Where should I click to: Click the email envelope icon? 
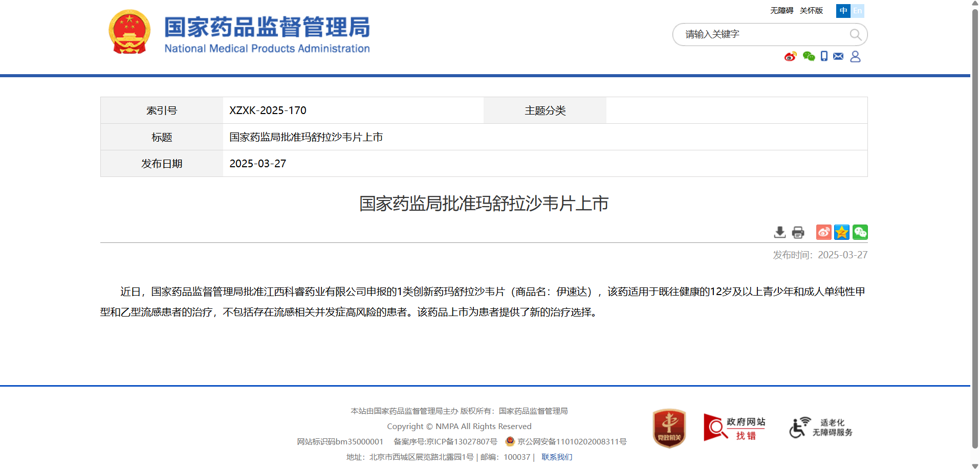[838, 56]
